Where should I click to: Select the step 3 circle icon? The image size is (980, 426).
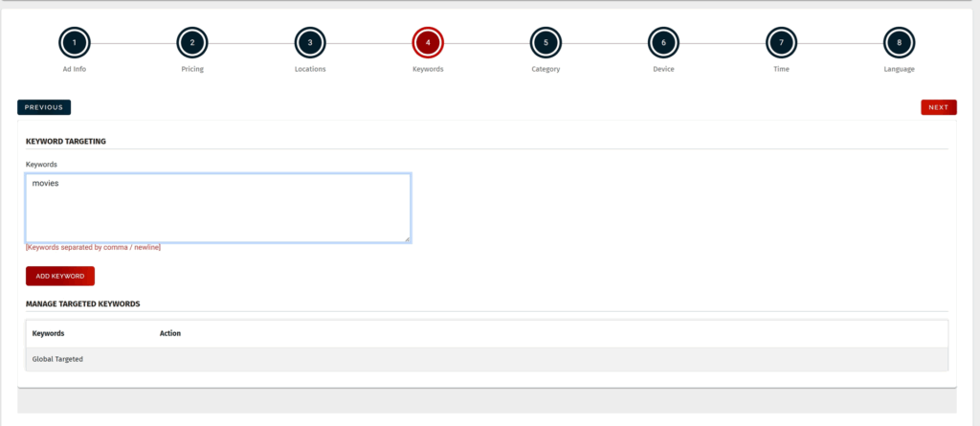click(309, 43)
